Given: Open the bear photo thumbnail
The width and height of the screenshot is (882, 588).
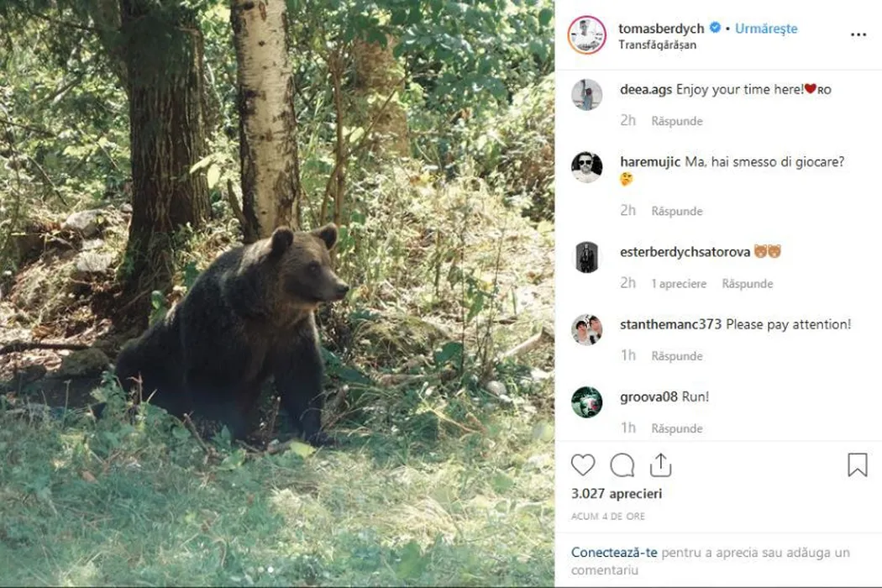Looking at the screenshot, I should click(277, 294).
